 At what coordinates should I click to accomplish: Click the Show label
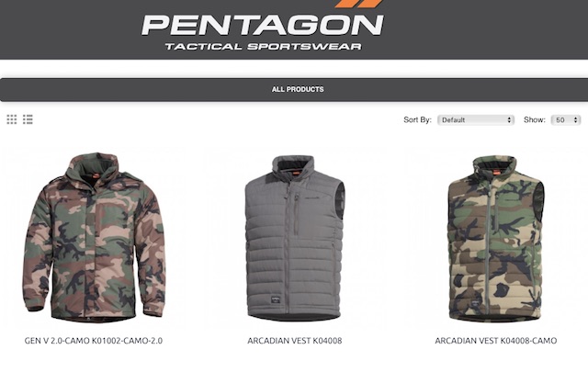pyautogui.click(x=535, y=119)
